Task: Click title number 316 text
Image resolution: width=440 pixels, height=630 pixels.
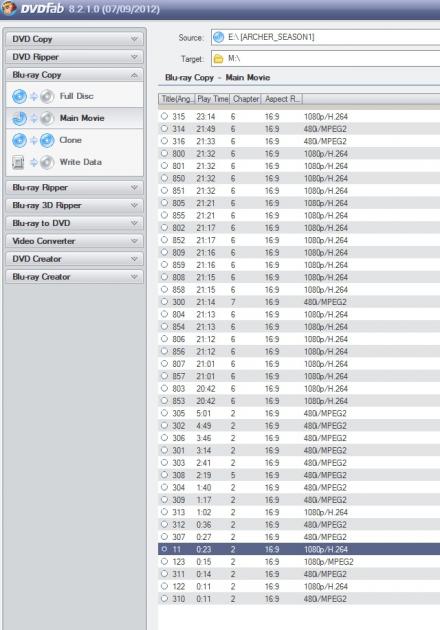Action: 179,141
